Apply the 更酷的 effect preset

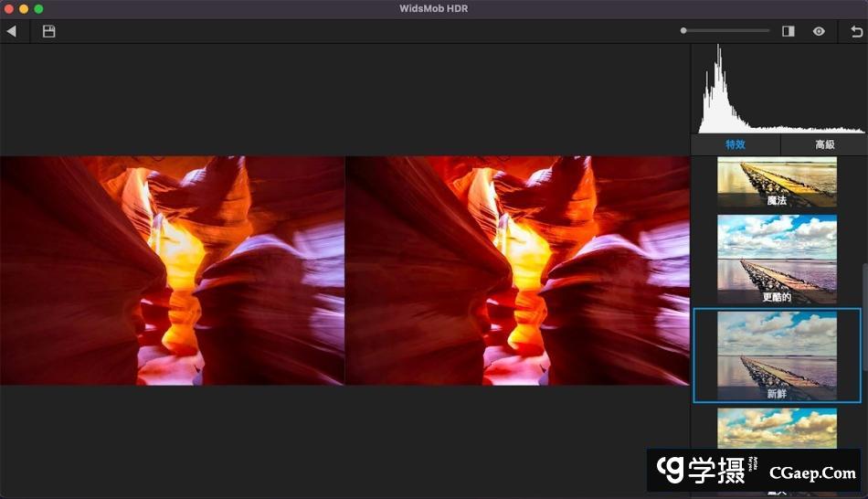point(777,259)
